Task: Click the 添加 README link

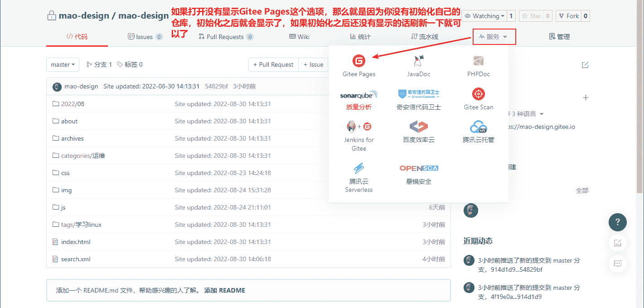Action: tap(224, 290)
